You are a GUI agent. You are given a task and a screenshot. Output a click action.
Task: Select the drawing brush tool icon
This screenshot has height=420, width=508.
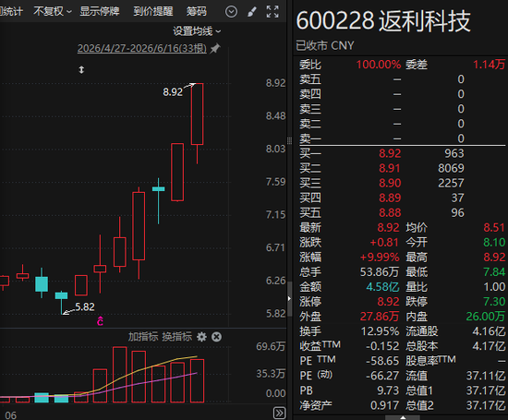(252, 12)
